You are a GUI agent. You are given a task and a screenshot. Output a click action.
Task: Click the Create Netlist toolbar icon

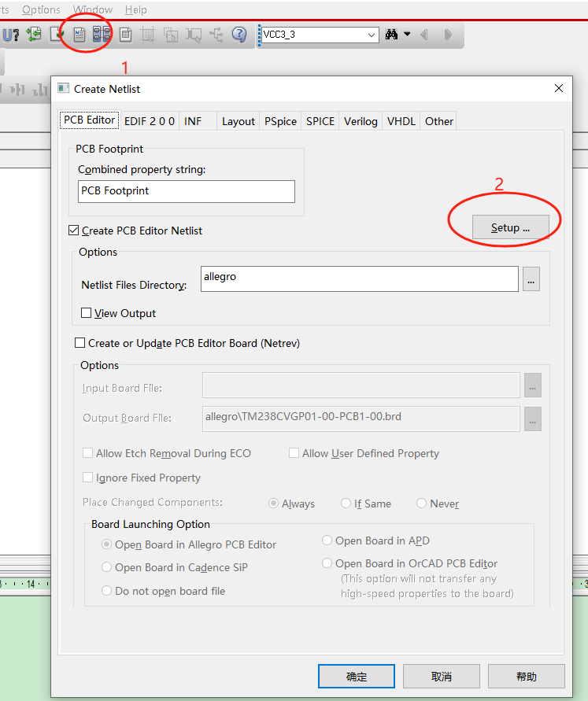click(80, 35)
